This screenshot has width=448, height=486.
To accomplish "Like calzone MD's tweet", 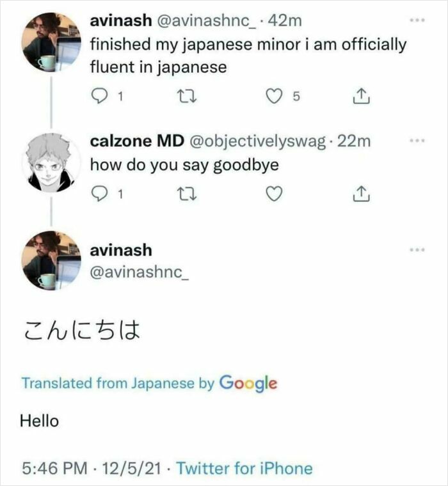I will [x=274, y=192].
